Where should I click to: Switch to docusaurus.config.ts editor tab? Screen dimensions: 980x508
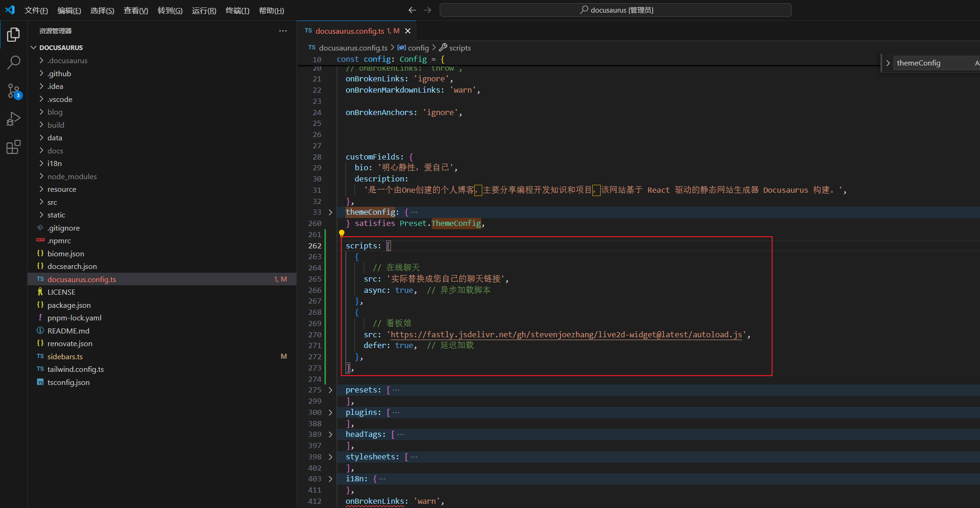point(357,31)
